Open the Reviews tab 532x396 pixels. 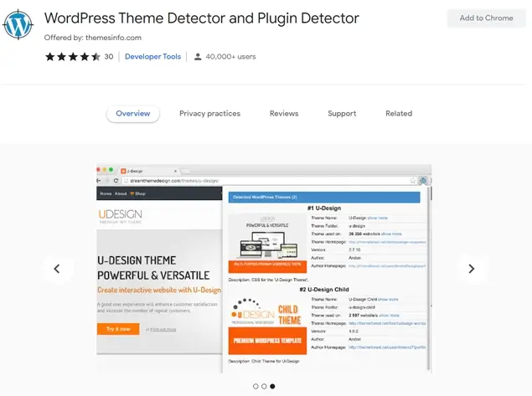pyautogui.click(x=284, y=114)
